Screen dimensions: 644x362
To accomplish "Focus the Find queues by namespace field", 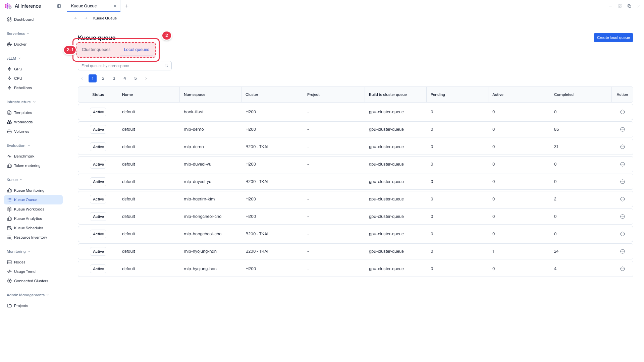I will point(124,66).
